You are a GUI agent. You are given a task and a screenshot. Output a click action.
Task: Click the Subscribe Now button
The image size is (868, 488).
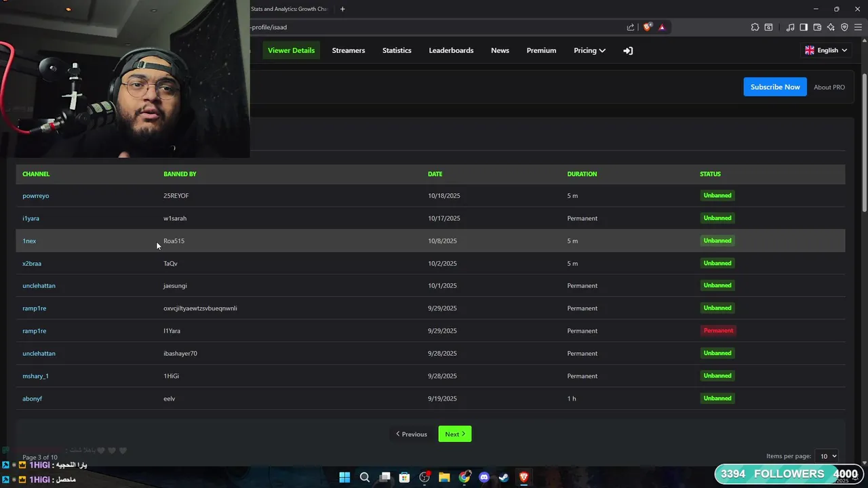775,87
